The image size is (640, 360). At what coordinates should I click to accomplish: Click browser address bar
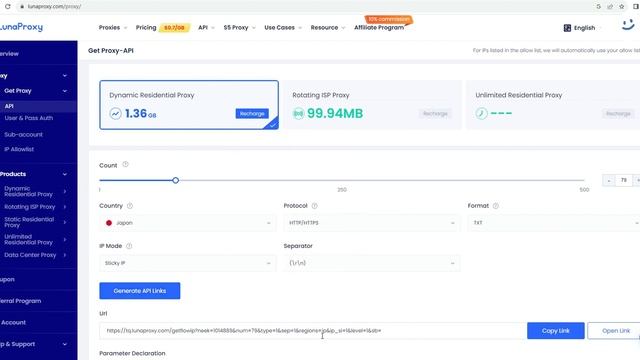(x=306, y=7)
